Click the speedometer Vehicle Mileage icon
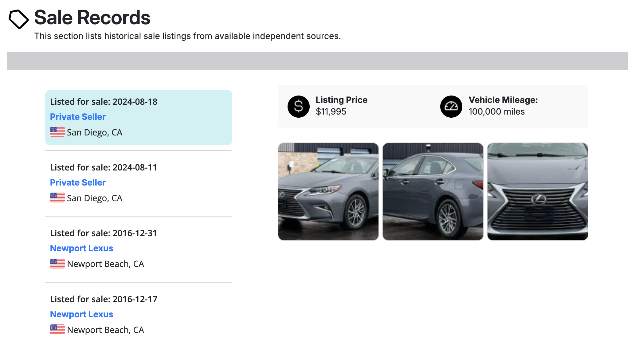635x364 pixels. tap(451, 107)
